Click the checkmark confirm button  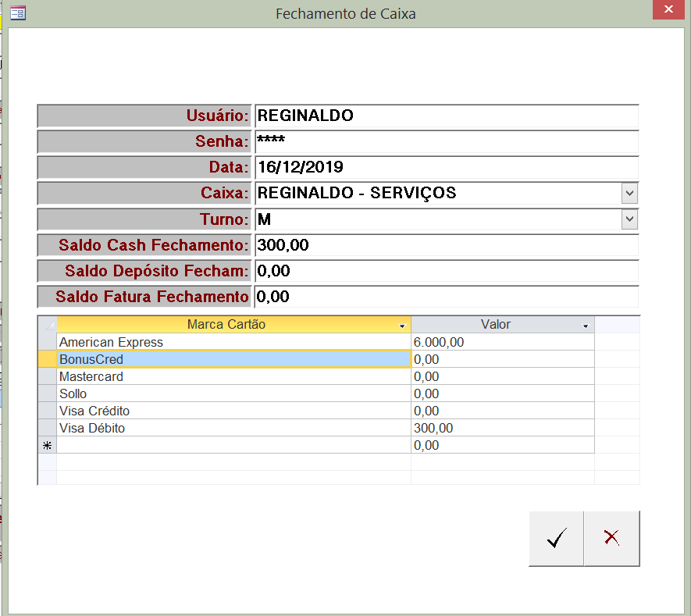[556, 539]
